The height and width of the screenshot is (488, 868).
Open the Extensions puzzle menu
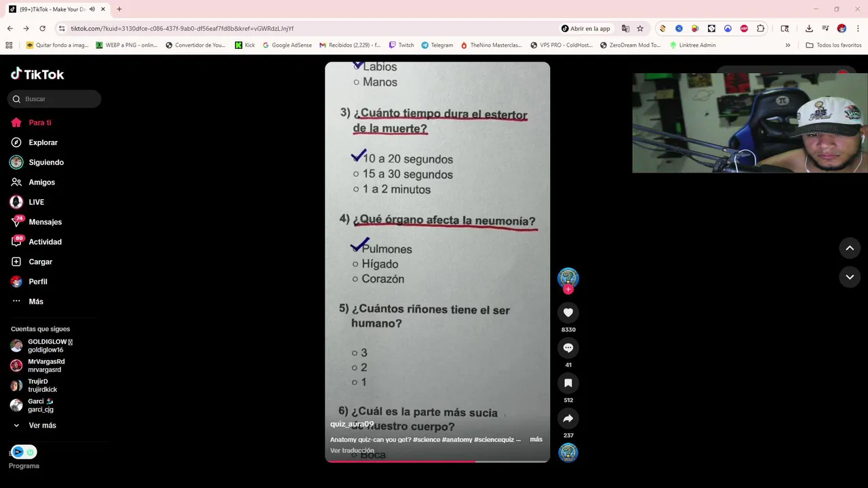tap(761, 28)
